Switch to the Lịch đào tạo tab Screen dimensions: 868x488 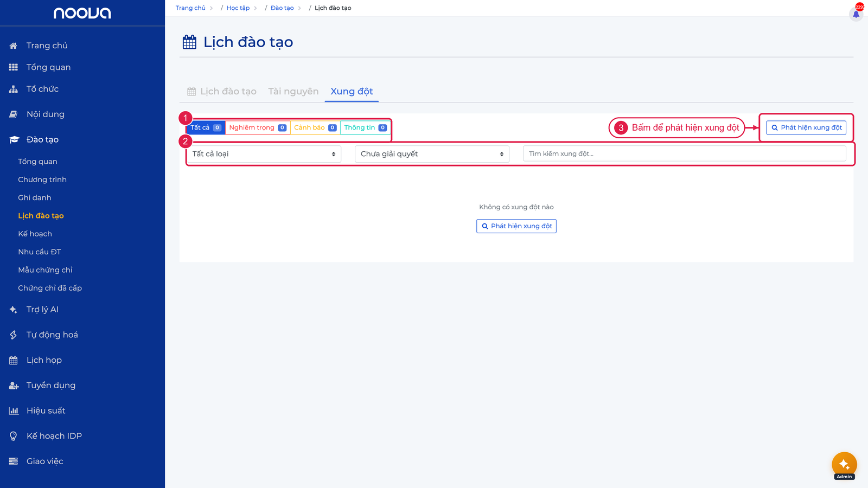coord(222,91)
